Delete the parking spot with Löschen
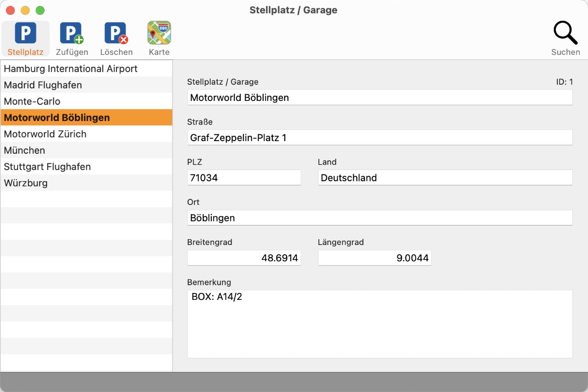 [116, 39]
